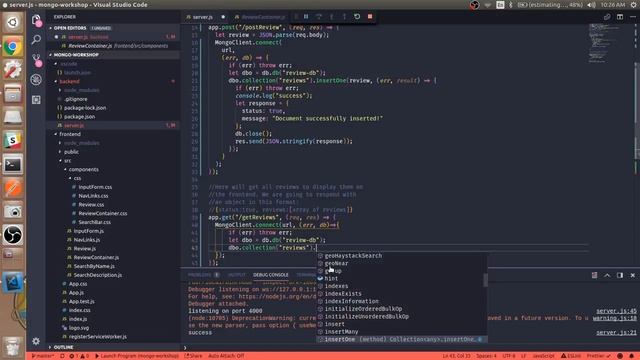640x360 pixels.
Task: Click Launch Program in the status bar
Action: click(137, 356)
